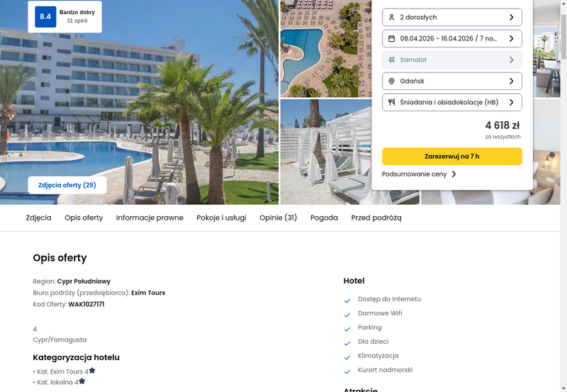Click the location pin icon beside Gdańsk

[391, 82]
